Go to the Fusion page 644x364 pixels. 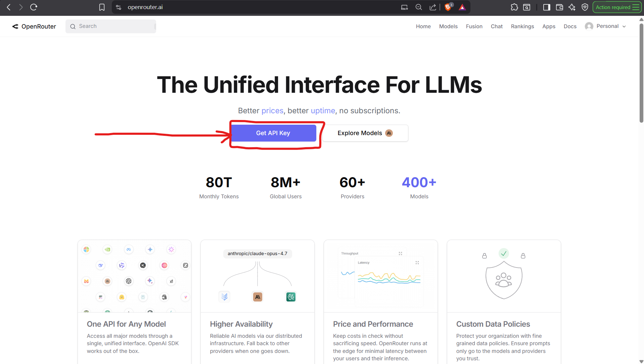tap(474, 26)
